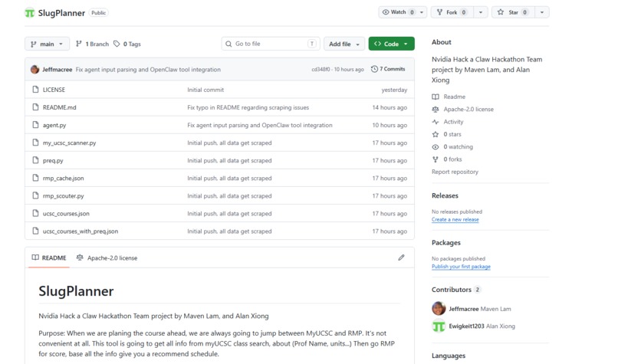Click the Report repository link
Image resolution: width=618 pixels, height=364 pixels.
coord(455,172)
